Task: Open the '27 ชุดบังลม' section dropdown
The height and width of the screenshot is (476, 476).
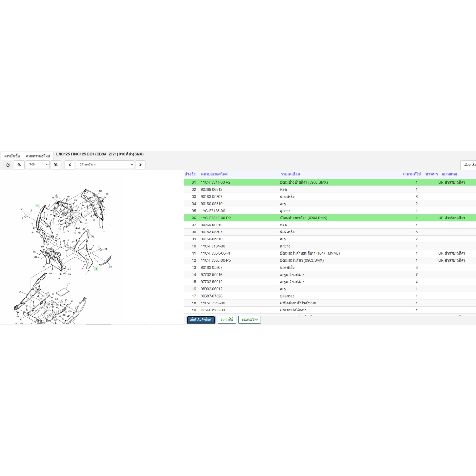Action: (105, 165)
